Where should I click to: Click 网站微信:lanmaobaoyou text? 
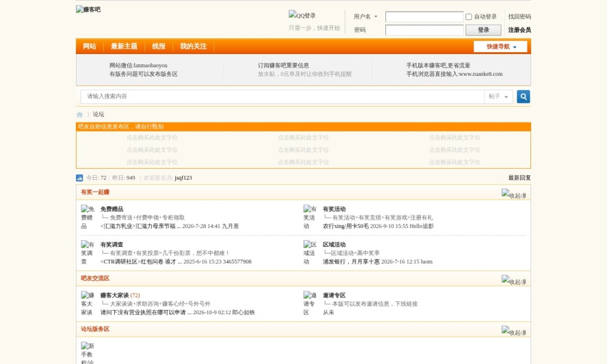pyautogui.click(x=138, y=66)
